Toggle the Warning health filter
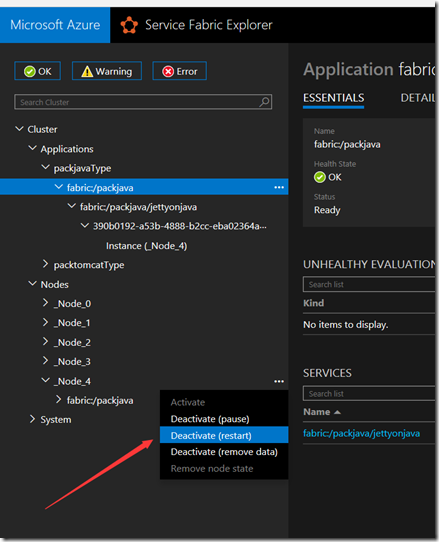The width and height of the screenshot is (439, 542). pyautogui.click(x=107, y=71)
